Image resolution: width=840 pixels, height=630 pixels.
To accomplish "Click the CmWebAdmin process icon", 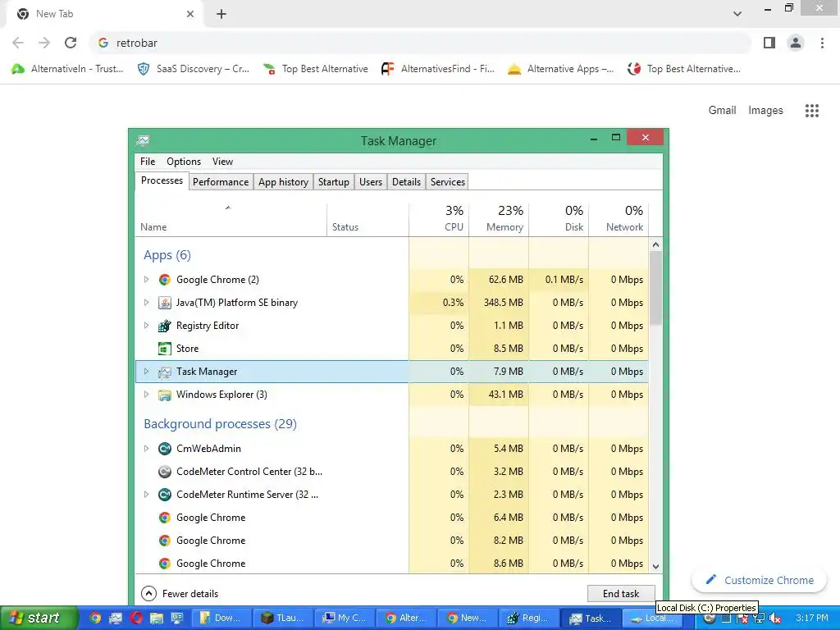I will pos(164,449).
